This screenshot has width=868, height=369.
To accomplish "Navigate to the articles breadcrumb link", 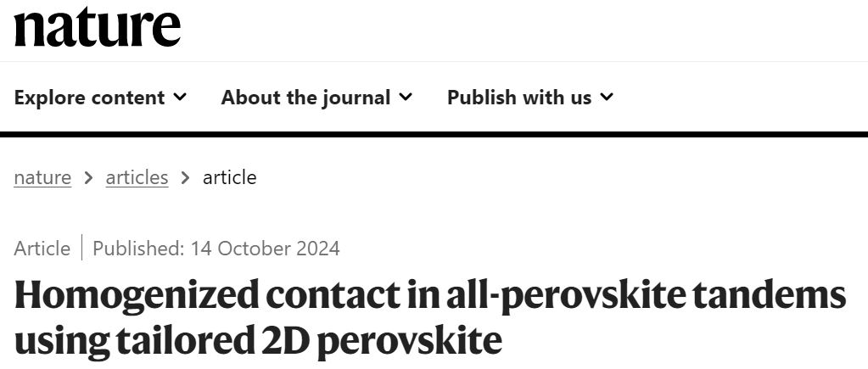I will point(137,177).
